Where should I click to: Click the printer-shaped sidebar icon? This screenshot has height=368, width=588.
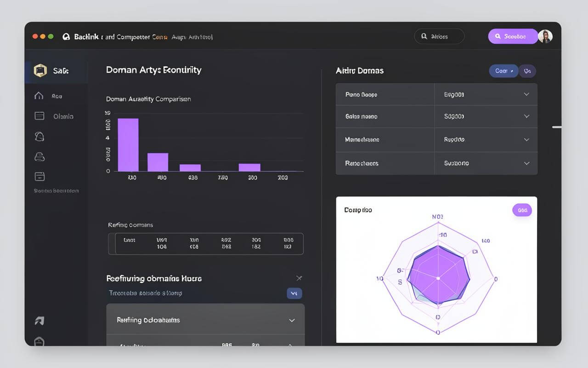pos(40,157)
